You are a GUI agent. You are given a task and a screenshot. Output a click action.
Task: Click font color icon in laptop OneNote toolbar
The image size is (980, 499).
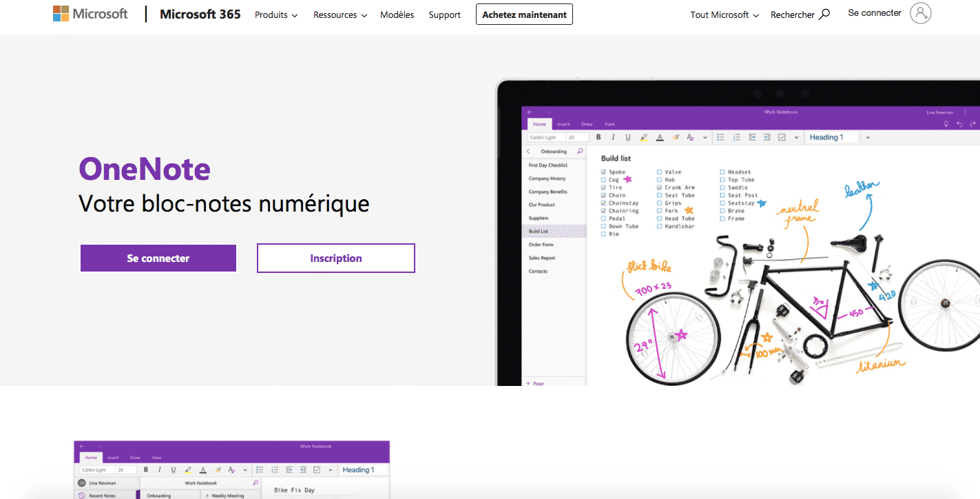[660, 137]
